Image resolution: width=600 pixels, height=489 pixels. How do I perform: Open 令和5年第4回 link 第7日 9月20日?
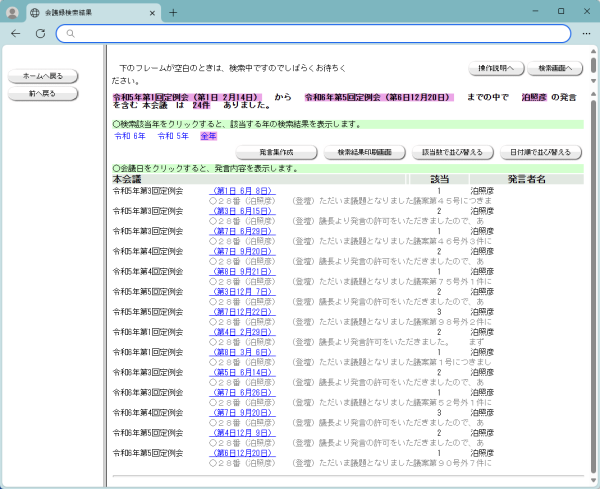(242, 251)
